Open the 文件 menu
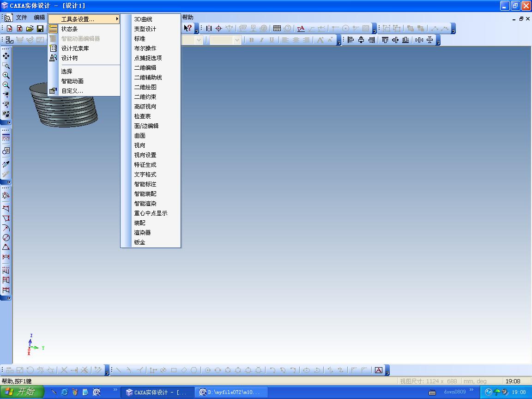 pyautogui.click(x=21, y=17)
